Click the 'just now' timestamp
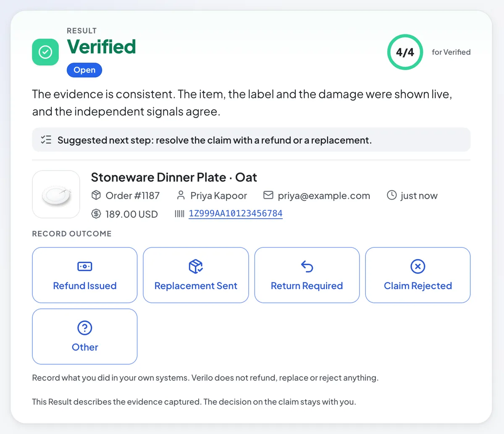 click(x=419, y=196)
